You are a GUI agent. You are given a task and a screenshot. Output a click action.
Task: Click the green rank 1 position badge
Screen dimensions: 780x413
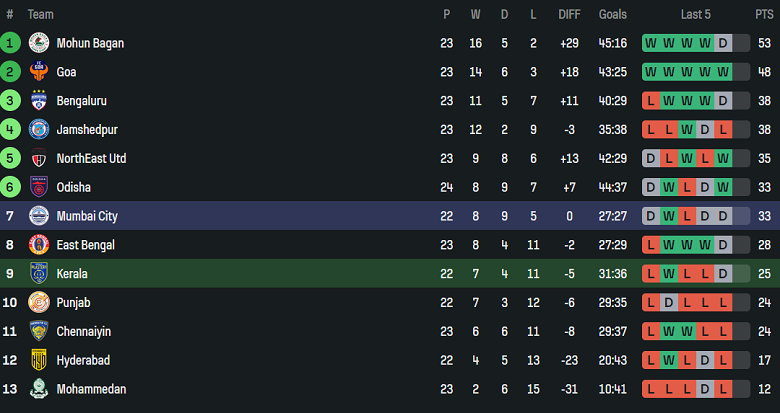point(10,43)
